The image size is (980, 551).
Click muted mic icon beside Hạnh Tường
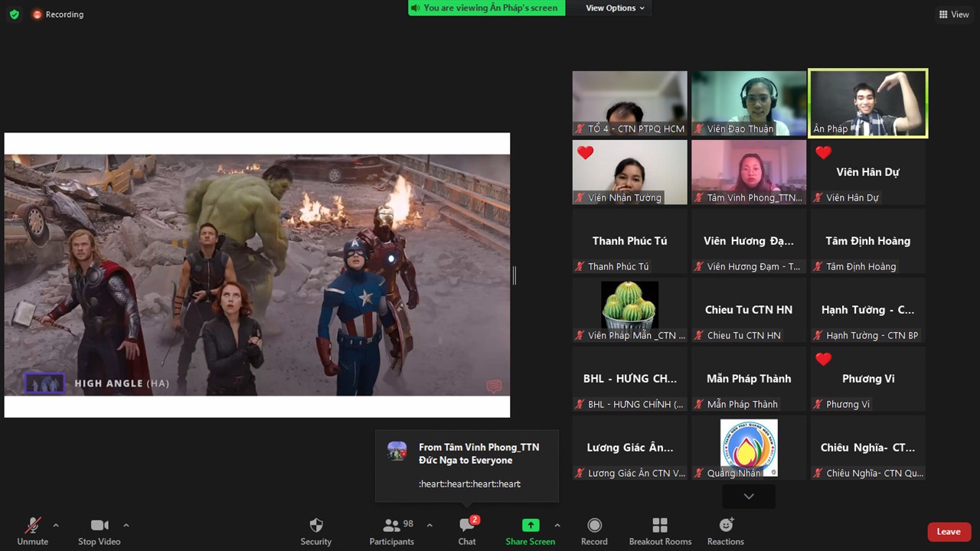(818, 335)
